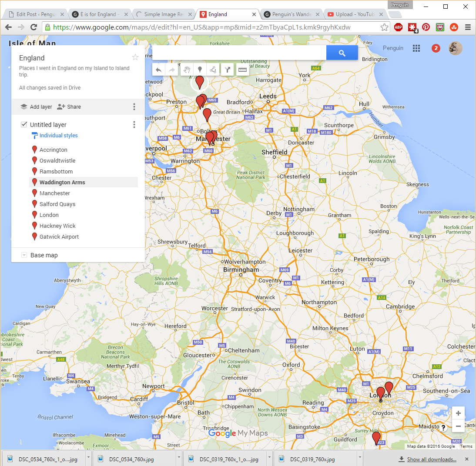Viewport: 476px width, 466px height.
Task: Close the England browser tab
Action: point(254,14)
